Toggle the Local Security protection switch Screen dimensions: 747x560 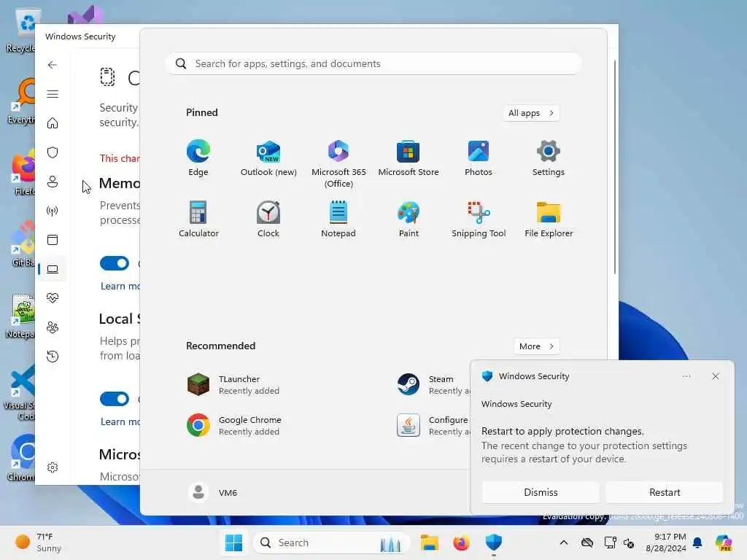click(115, 399)
